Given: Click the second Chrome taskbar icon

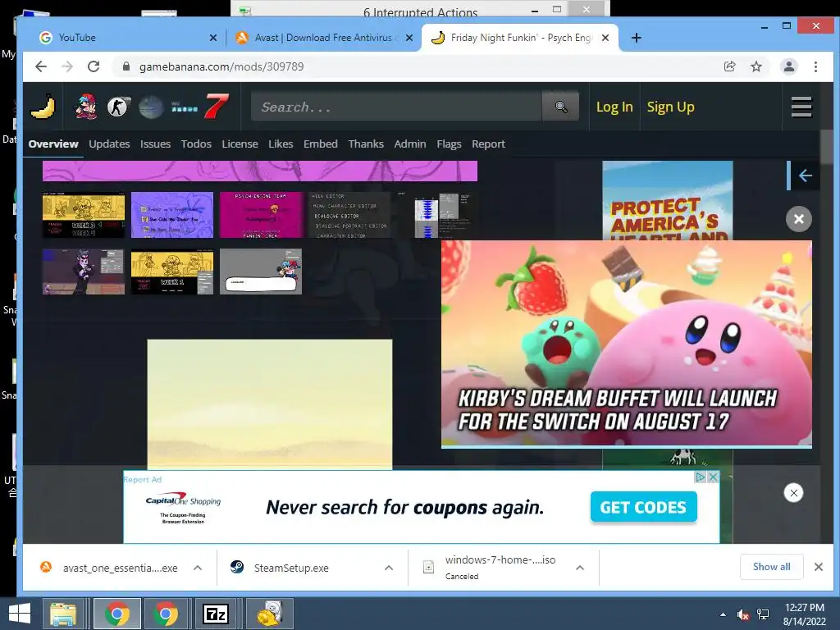Looking at the screenshot, I should pos(166,614).
